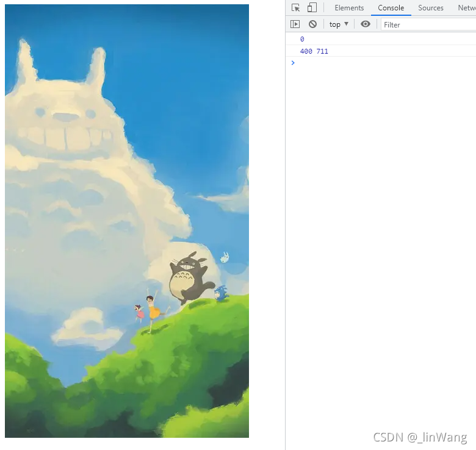Click the Totoro sky illustration image

(127, 221)
